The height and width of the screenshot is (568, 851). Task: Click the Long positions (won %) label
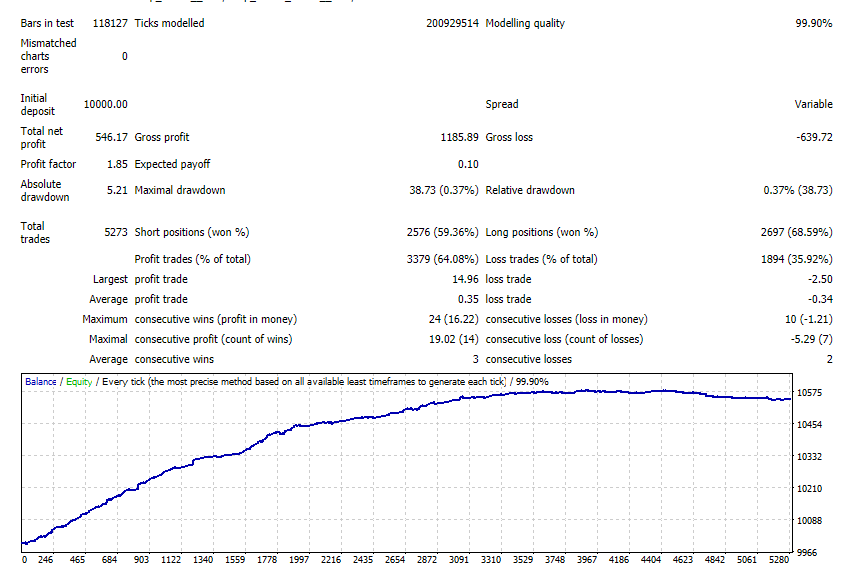(542, 232)
